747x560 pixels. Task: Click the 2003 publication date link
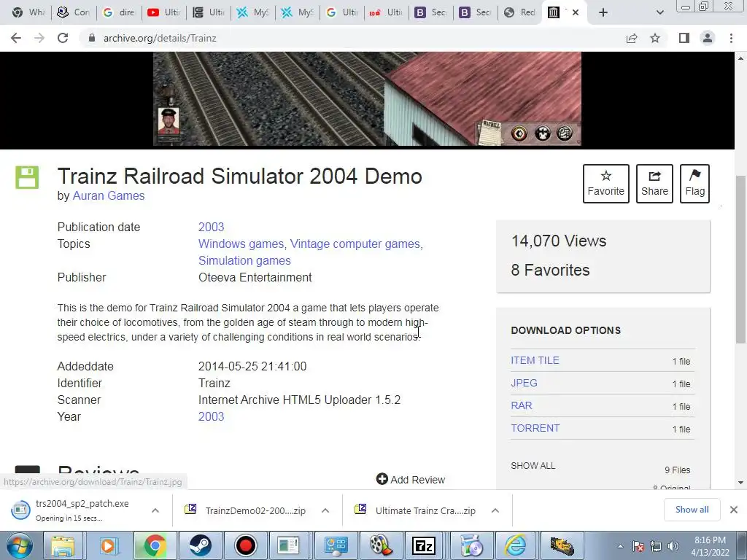[211, 227]
